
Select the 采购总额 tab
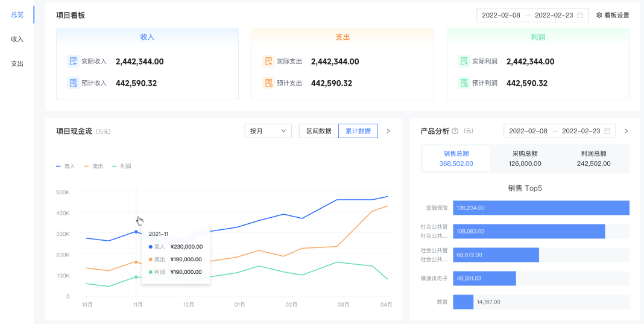point(525,158)
